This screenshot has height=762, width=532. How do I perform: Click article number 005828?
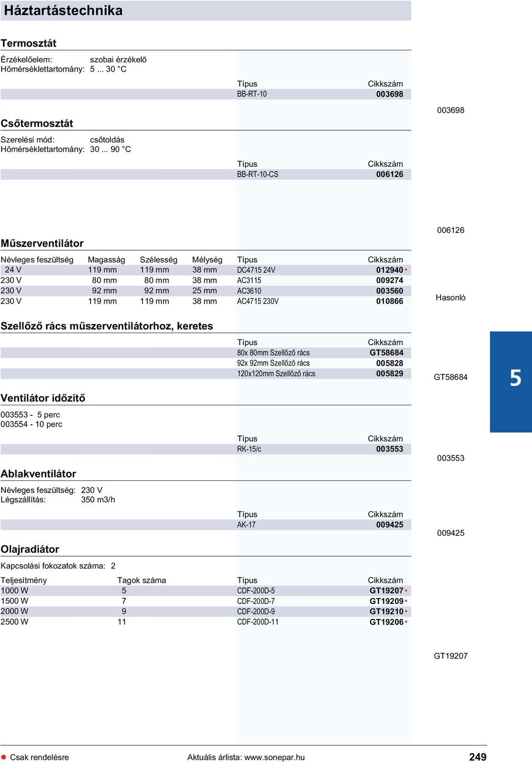(x=390, y=363)
